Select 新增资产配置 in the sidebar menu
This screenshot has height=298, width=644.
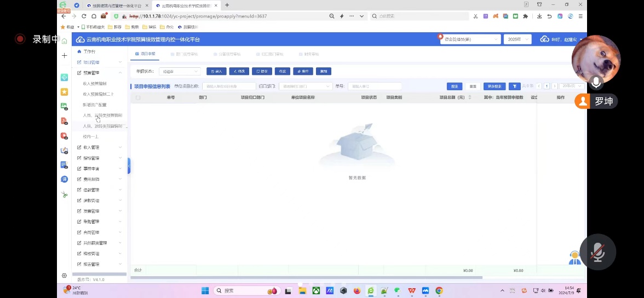point(95,104)
